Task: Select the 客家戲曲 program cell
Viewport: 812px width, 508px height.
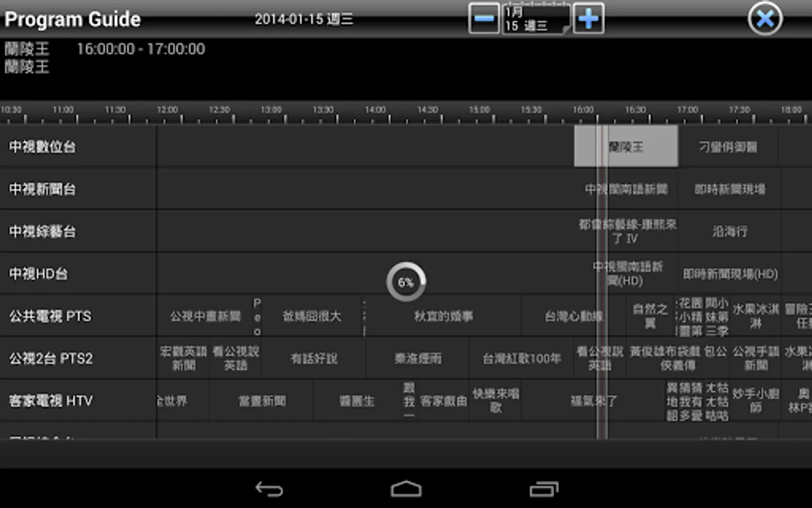Action: pos(443,401)
